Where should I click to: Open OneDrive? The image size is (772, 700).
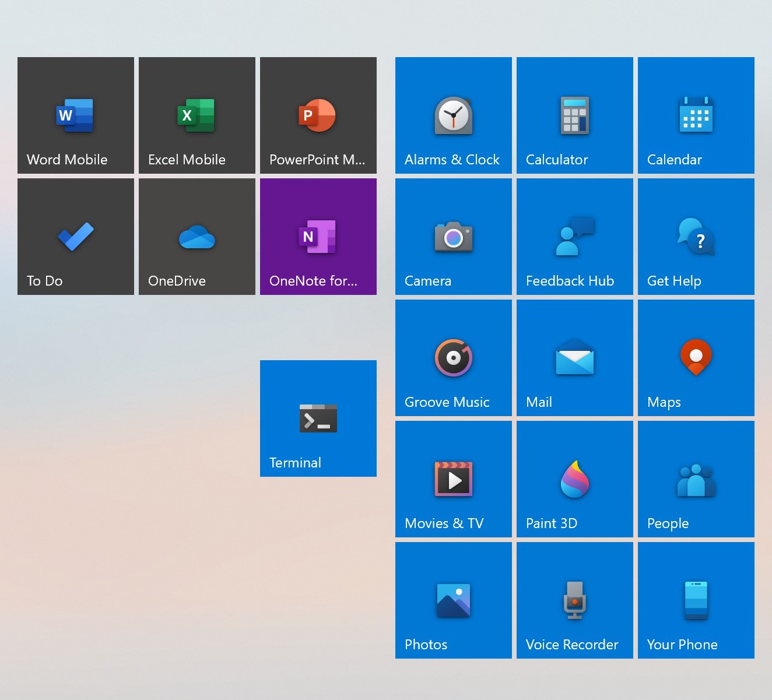196,237
